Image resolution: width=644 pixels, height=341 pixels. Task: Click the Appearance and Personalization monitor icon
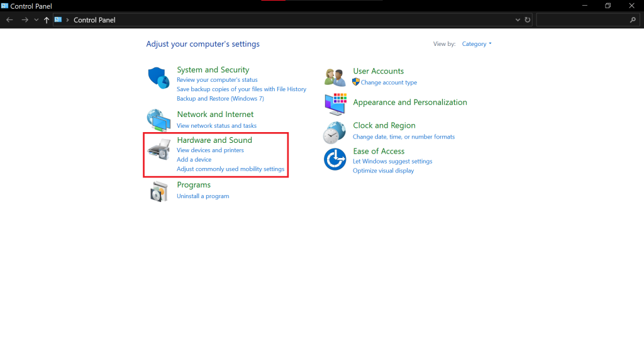[x=335, y=103]
